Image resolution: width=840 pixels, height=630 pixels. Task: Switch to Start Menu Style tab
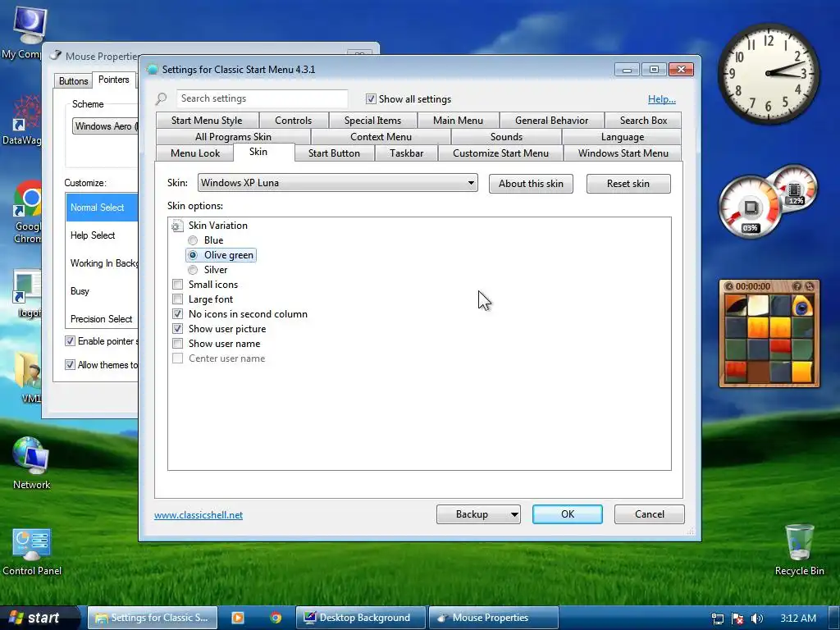pos(207,121)
